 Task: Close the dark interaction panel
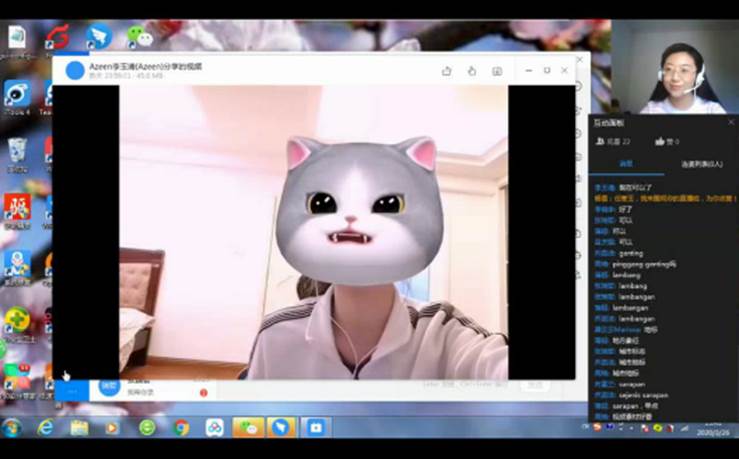coord(730,122)
